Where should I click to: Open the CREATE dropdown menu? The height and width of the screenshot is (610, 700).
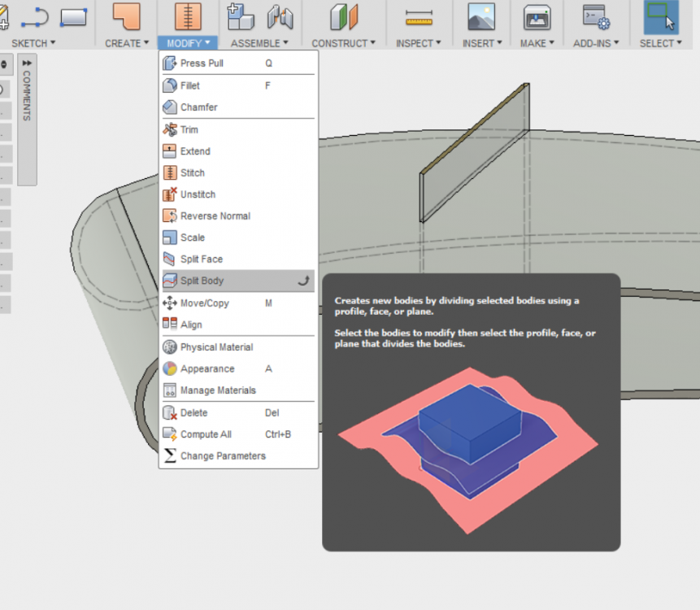(127, 43)
